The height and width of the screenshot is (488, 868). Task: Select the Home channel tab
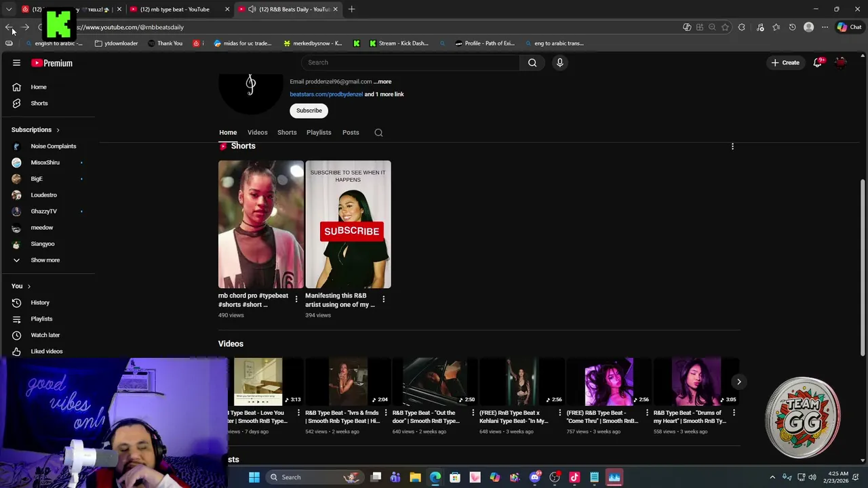(x=228, y=133)
